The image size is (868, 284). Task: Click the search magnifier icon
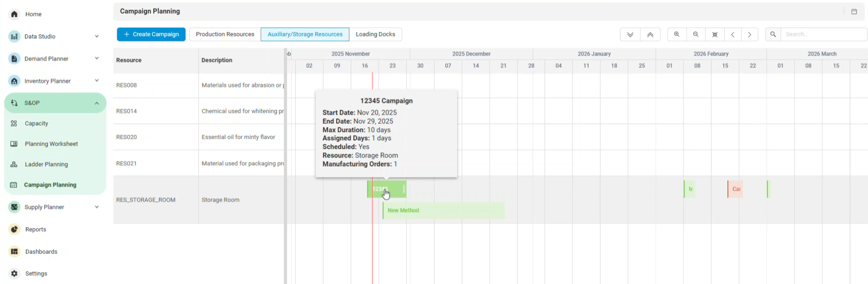coord(773,34)
